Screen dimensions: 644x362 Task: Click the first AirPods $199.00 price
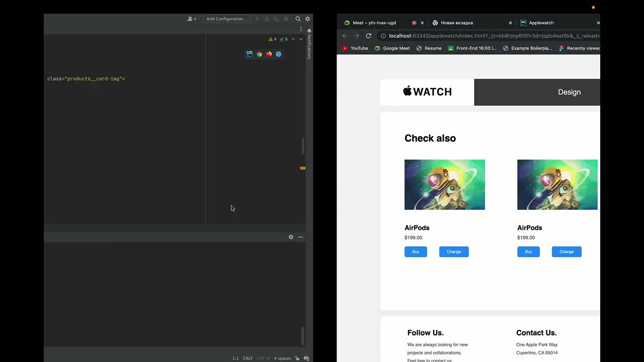[x=413, y=238]
